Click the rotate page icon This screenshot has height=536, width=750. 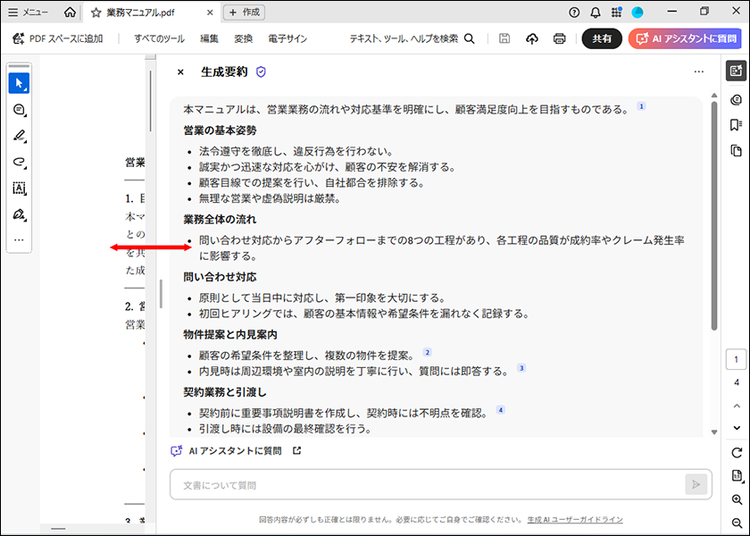(x=736, y=453)
